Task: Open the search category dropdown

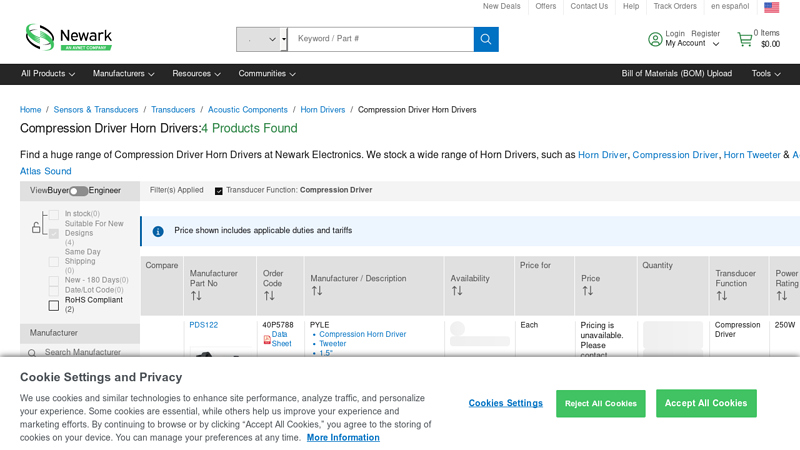Action: tap(260, 39)
